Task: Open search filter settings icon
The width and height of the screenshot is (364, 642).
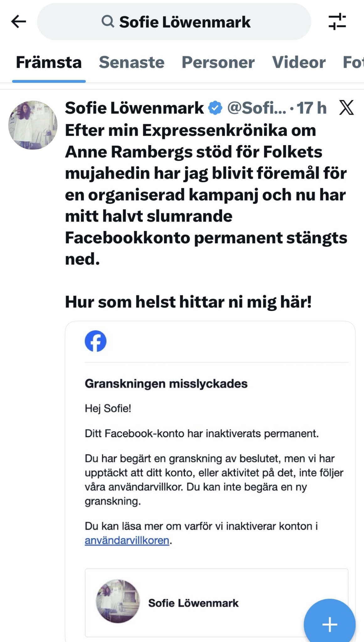Action: point(337,22)
